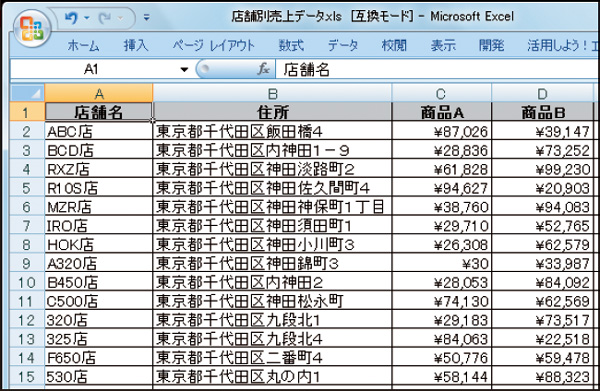Select cell containing HOK店
This screenshot has width=600, height=391.
coord(99,244)
